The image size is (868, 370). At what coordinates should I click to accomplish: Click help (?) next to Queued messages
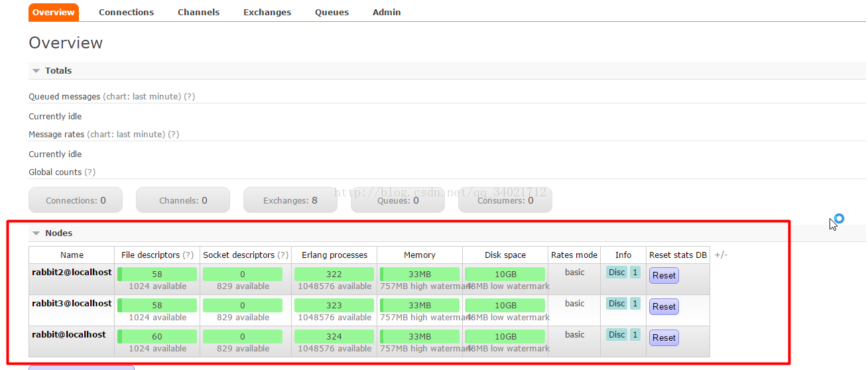(190, 97)
